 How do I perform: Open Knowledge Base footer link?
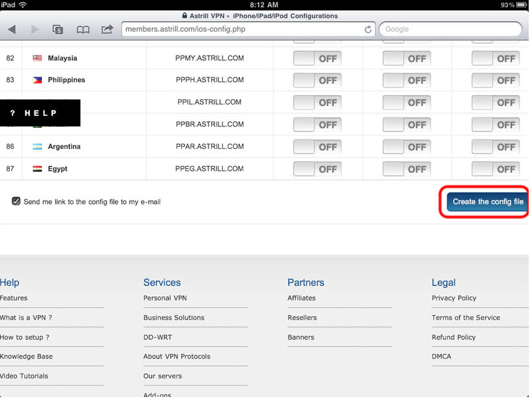click(26, 356)
